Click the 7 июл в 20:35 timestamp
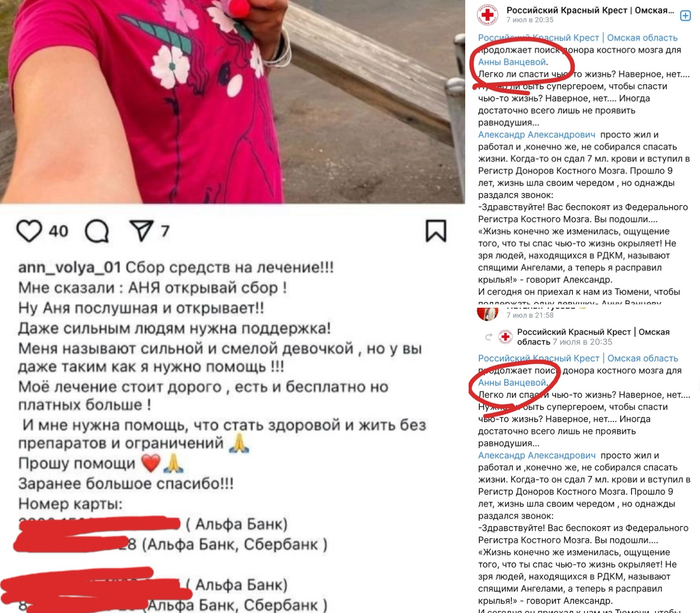The image size is (700, 613). (529, 20)
